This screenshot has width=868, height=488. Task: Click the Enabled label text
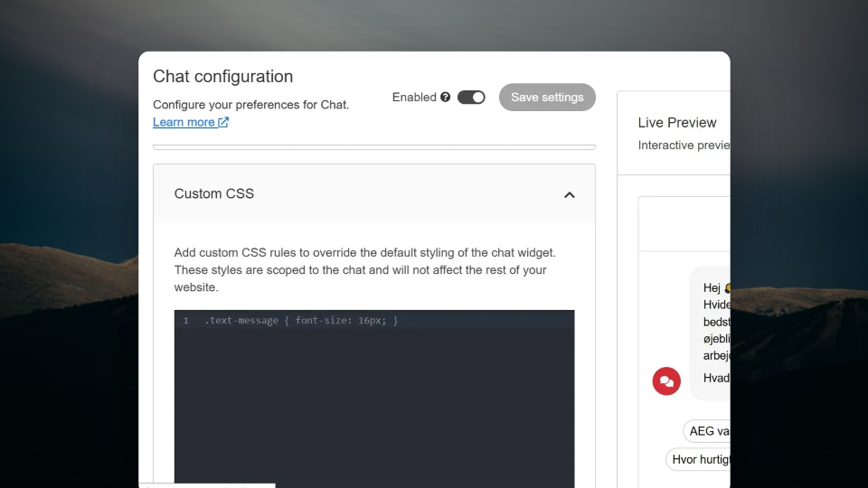coord(414,98)
